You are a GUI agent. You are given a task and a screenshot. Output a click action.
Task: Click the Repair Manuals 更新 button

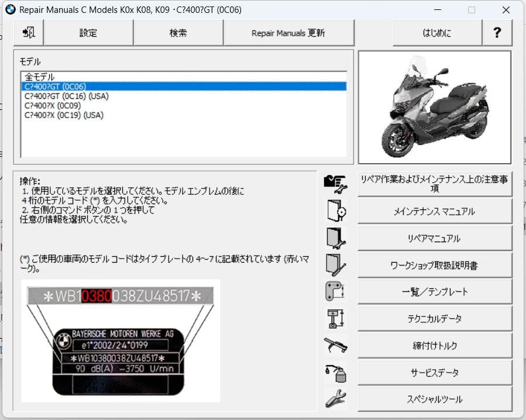click(288, 33)
